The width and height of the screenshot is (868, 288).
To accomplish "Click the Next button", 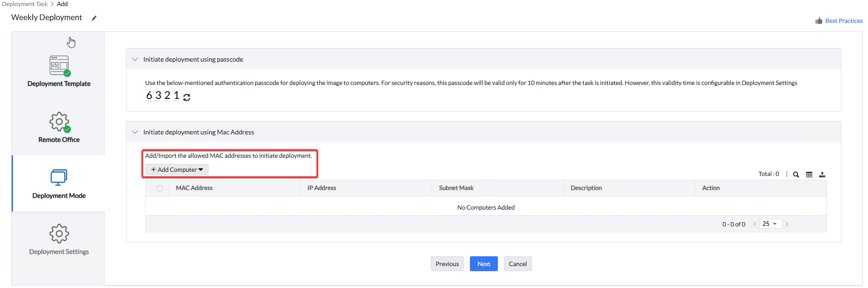I will pyautogui.click(x=483, y=264).
